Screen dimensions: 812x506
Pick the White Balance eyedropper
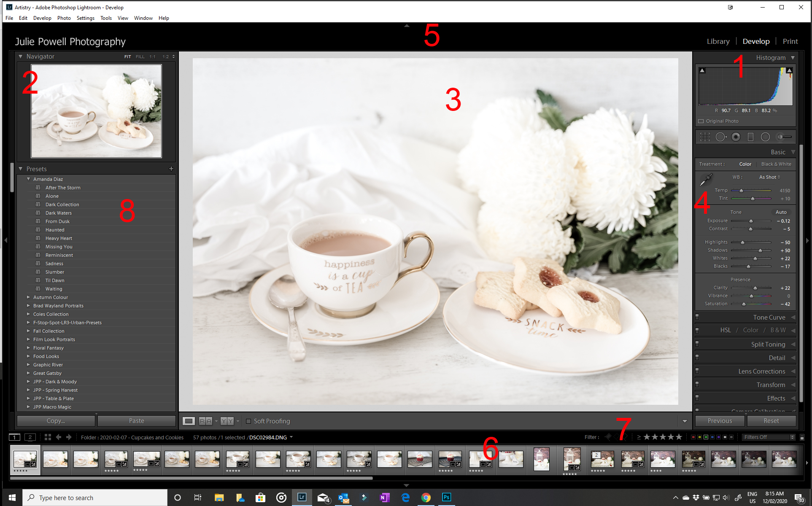pos(706,180)
